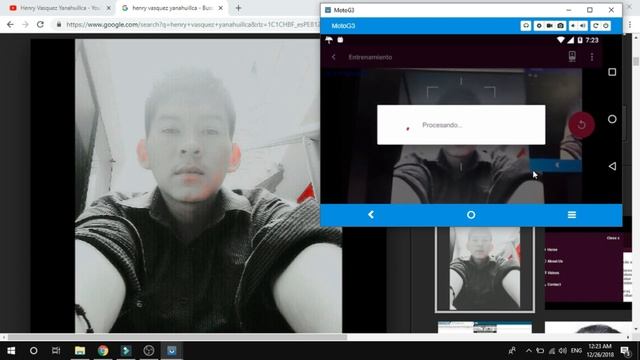Open the hamburger menu in blue bottom bar
The height and width of the screenshot is (360, 640).
(571, 215)
